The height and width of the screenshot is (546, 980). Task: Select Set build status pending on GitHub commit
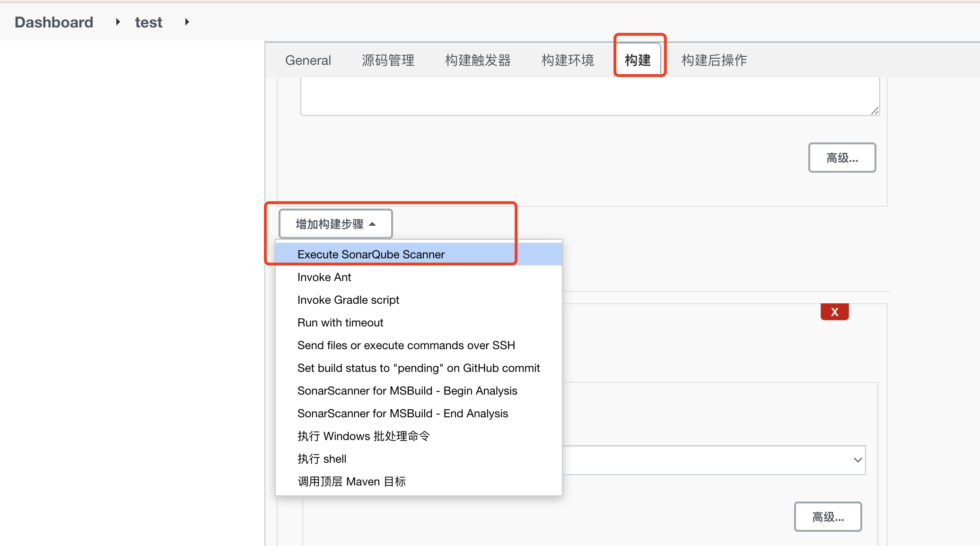[x=418, y=368]
